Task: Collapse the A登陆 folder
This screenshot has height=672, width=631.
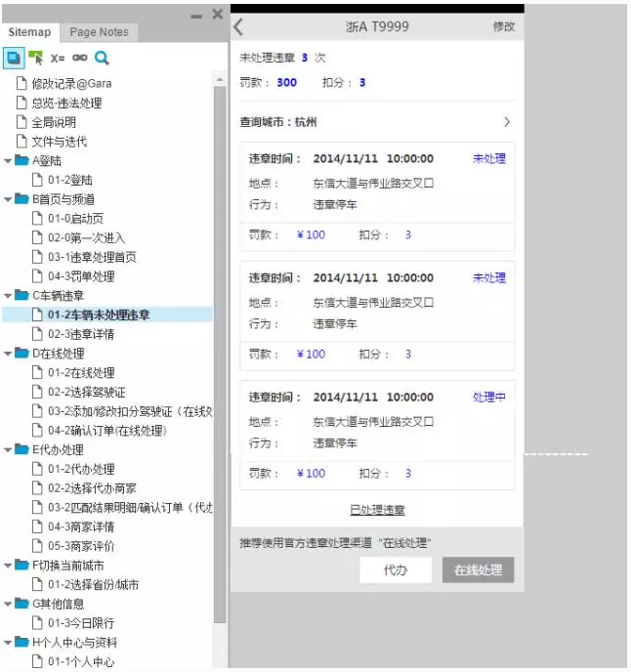Action: coord(7,161)
